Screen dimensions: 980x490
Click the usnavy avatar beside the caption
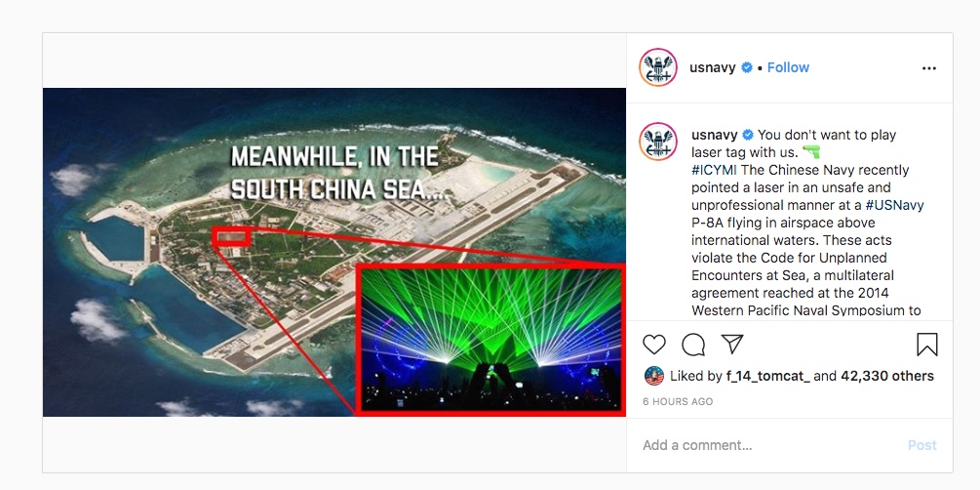tap(658, 142)
